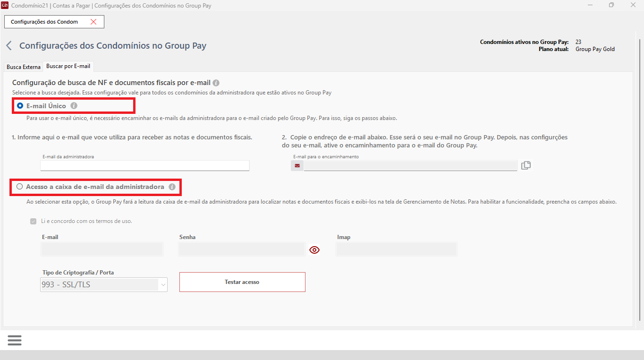644x360 pixels.
Task: Switch to the Busca Externa tab
Action: click(x=23, y=67)
